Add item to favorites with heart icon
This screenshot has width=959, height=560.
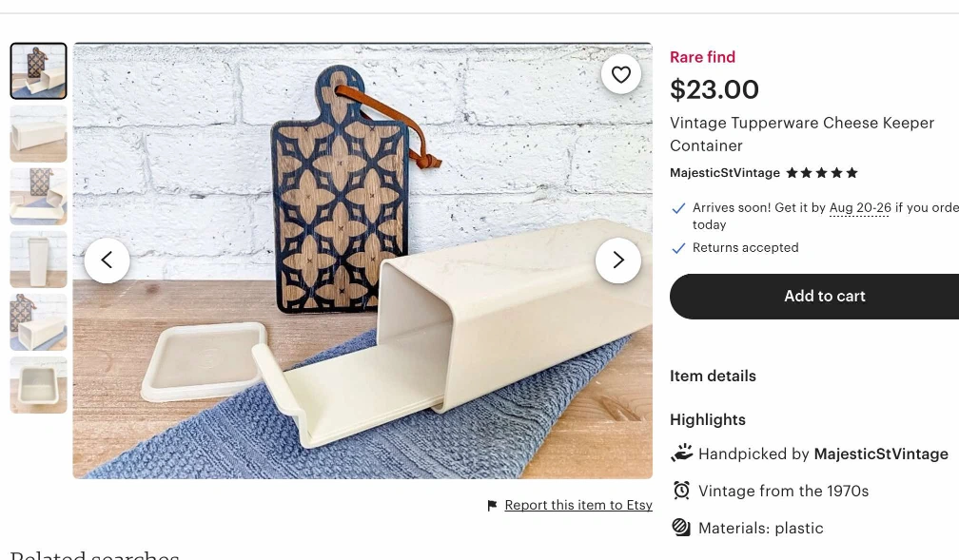(x=621, y=74)
